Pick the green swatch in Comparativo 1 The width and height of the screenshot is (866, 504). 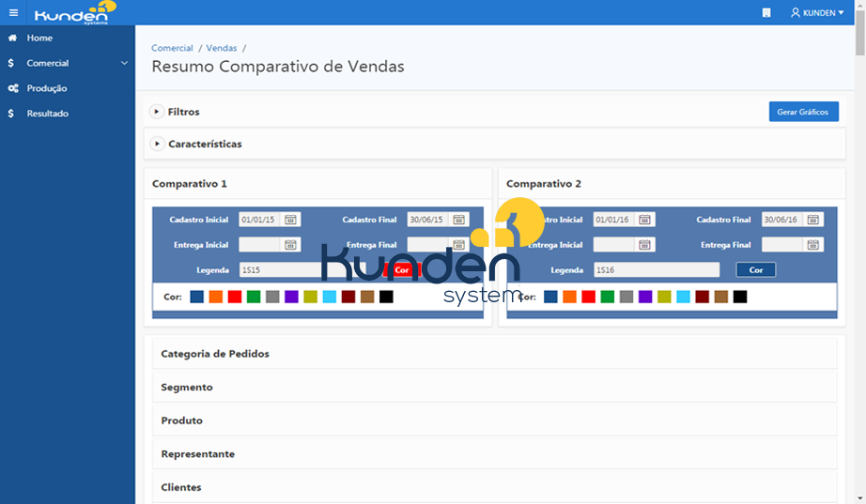coord(254,297)
